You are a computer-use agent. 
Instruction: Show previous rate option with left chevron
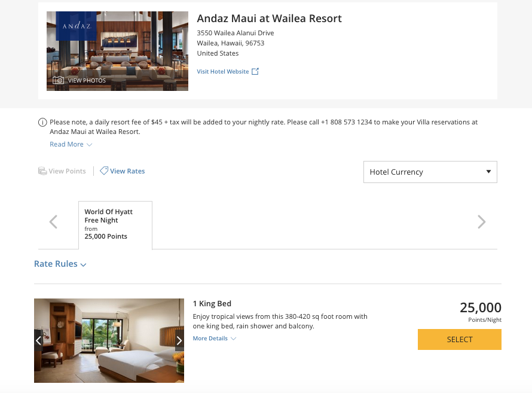click(53, 222)
